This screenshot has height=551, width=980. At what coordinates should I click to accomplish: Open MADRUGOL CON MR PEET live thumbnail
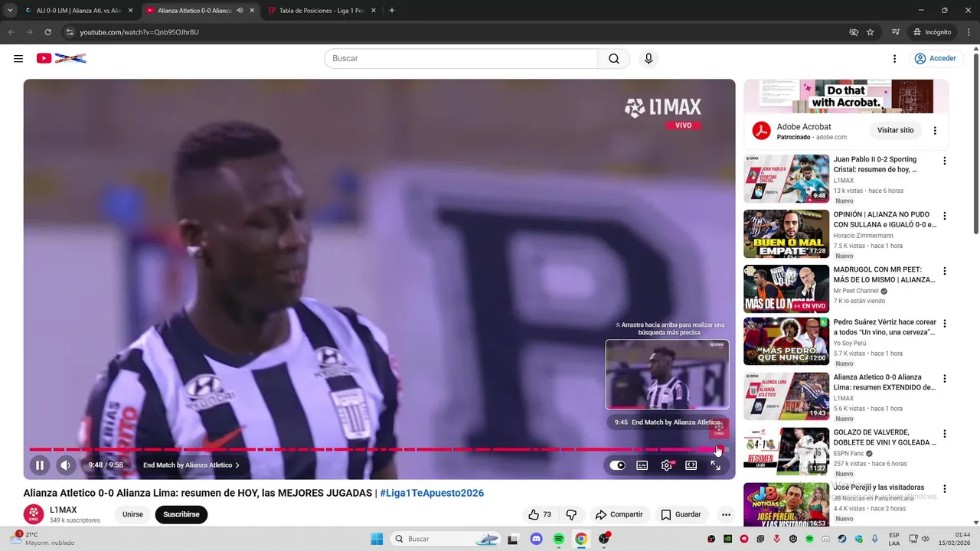[x=786, y=289]
